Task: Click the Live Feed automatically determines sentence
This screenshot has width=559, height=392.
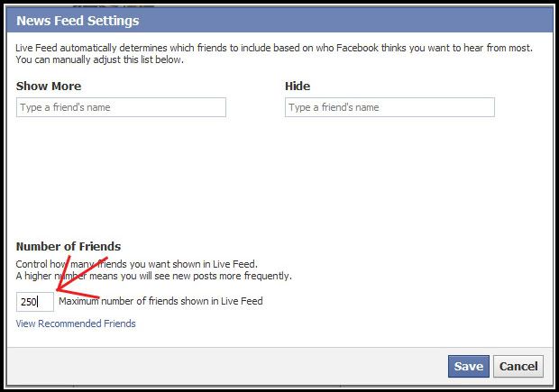Action: click(x=274, y=48)
